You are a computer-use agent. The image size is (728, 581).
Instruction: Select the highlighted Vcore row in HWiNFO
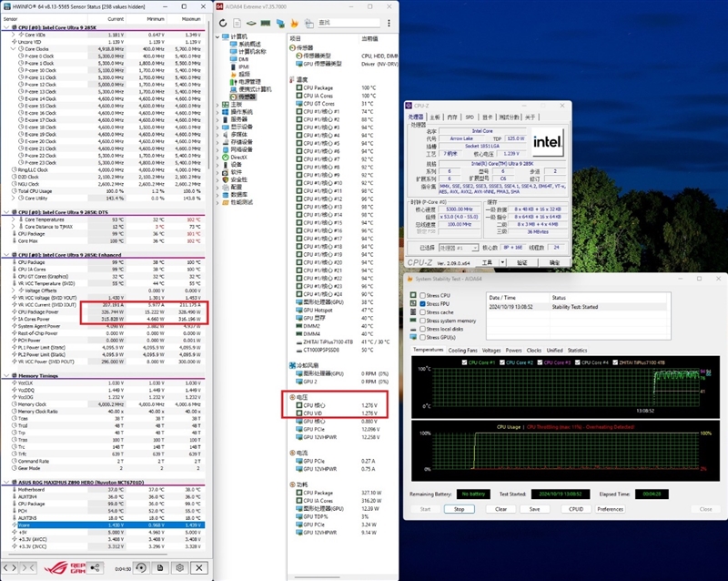(103, 525)
